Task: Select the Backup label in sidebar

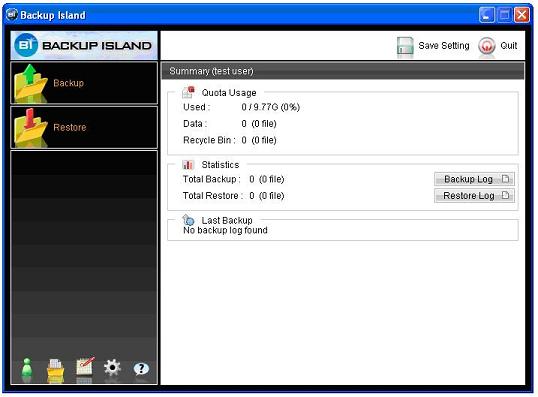Action: tap(69, 83)
